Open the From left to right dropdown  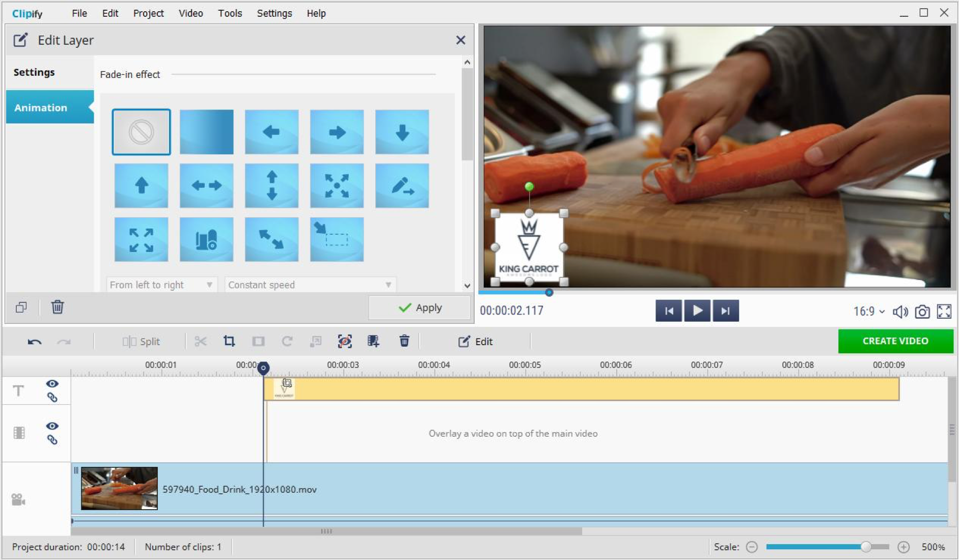point(161,285)
